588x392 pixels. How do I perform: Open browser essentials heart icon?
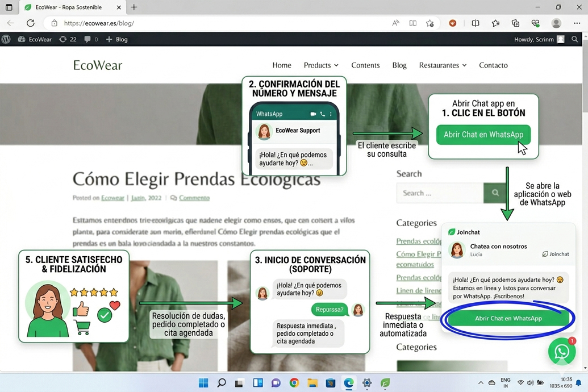click(x=536, y=23)
